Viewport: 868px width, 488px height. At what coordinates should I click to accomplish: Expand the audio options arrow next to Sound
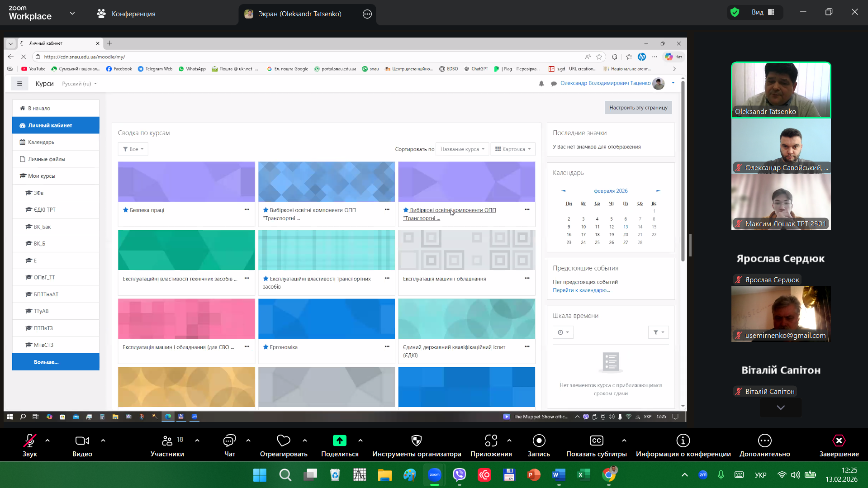47,441
